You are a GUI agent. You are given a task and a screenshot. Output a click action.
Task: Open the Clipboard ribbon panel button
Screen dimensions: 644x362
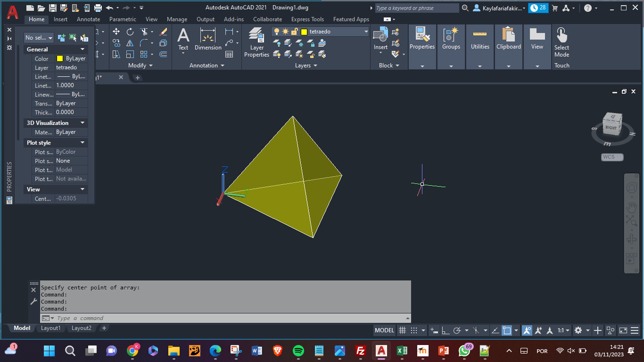[x=508, y=47]
